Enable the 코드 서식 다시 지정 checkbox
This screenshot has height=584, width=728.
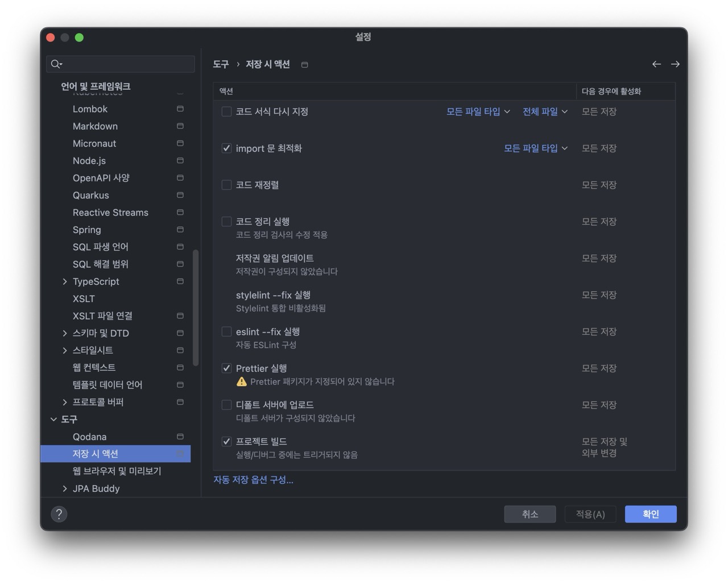226,111
